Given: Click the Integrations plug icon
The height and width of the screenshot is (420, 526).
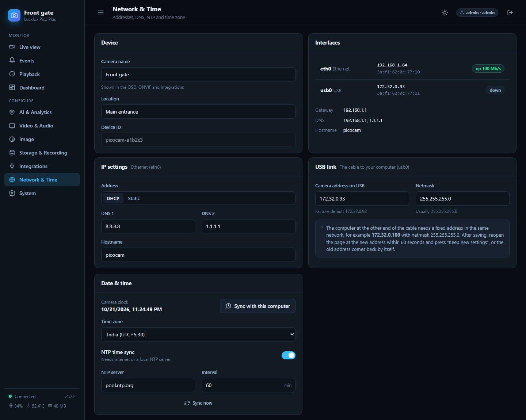Looking at the screenshot, I should [x=12, y=166].
